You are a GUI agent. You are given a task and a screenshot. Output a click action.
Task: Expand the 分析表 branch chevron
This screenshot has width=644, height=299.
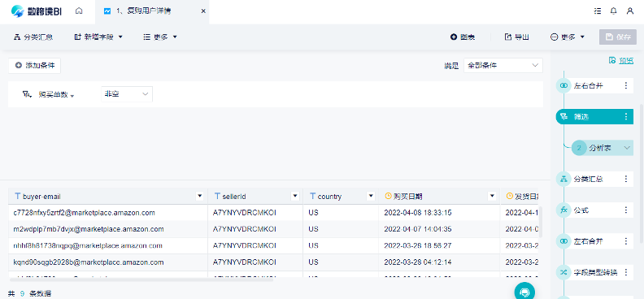pyautogui.click(x=627, y=148)
